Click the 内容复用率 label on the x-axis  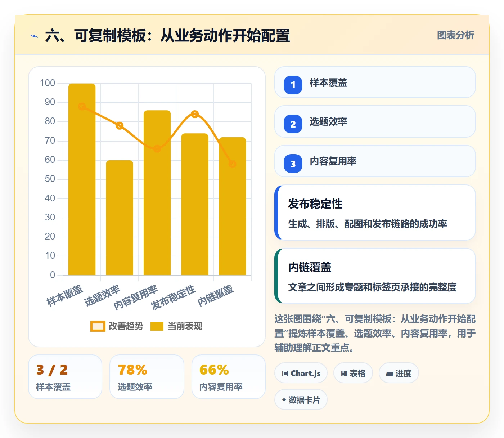[136, 298]
